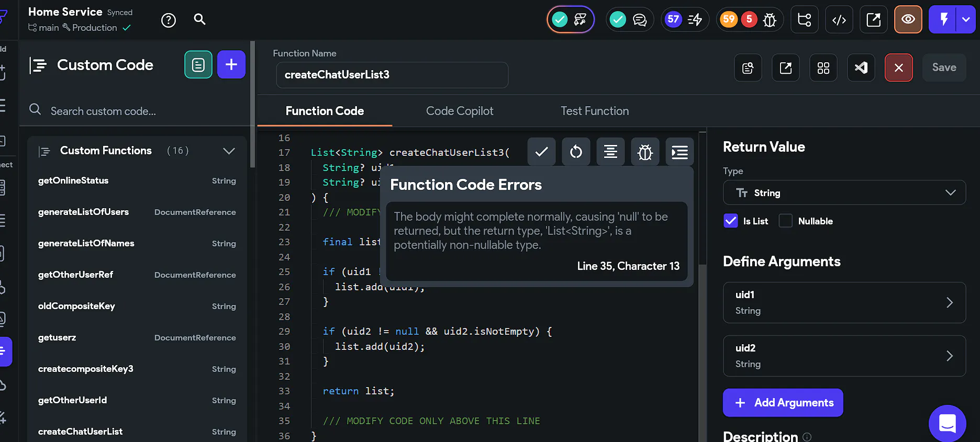Select getOnlineStatus function

click(x=137, y=180)
